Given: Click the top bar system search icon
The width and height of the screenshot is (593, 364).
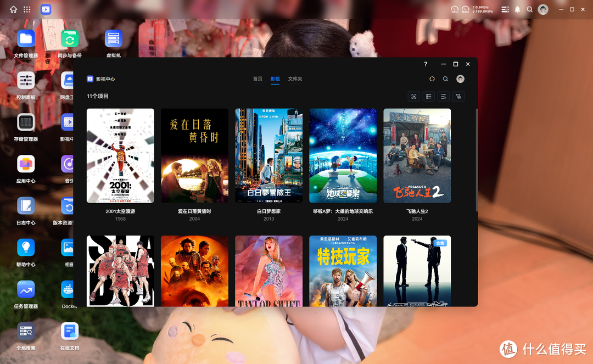Looking at the screenshot, I should point(530,9).
